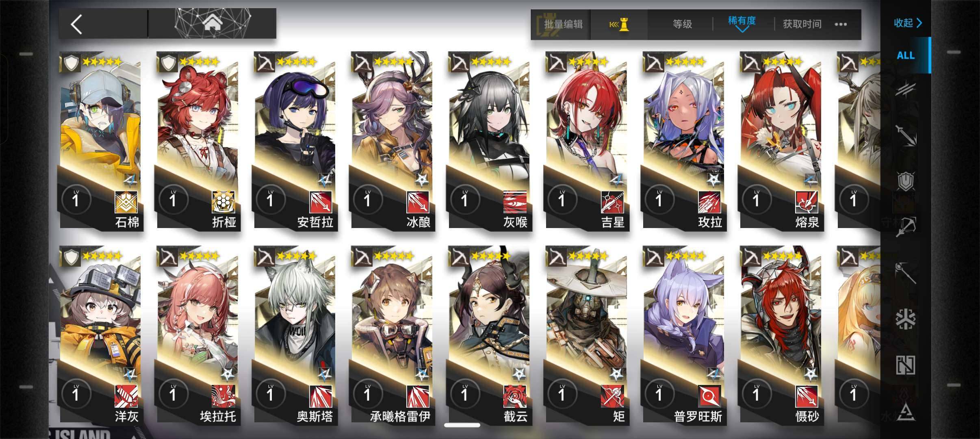Go to home via house icon
Viewport: 980px width, 439px height.
click(212, 24)
